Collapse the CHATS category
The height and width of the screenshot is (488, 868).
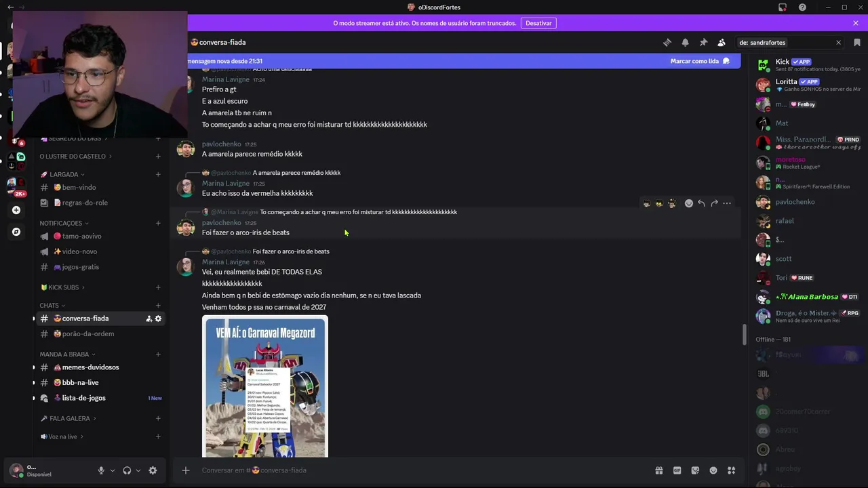coord(52,306)
